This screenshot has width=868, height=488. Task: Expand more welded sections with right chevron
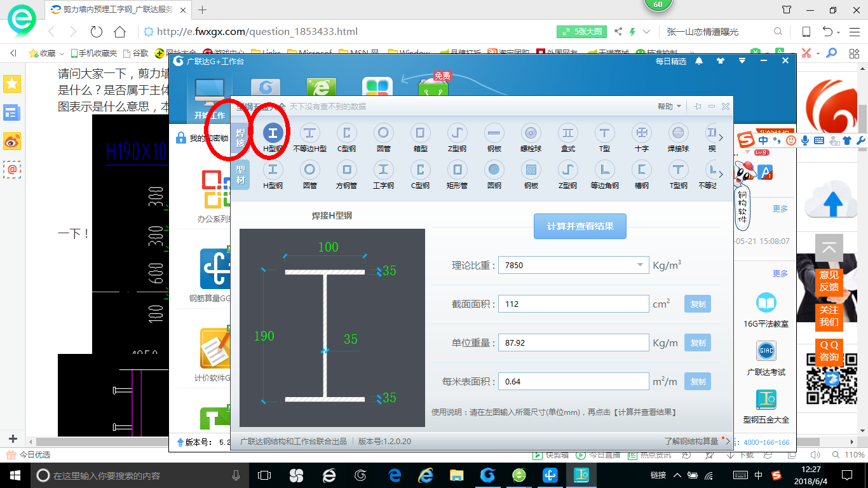(x=720, y=137)
